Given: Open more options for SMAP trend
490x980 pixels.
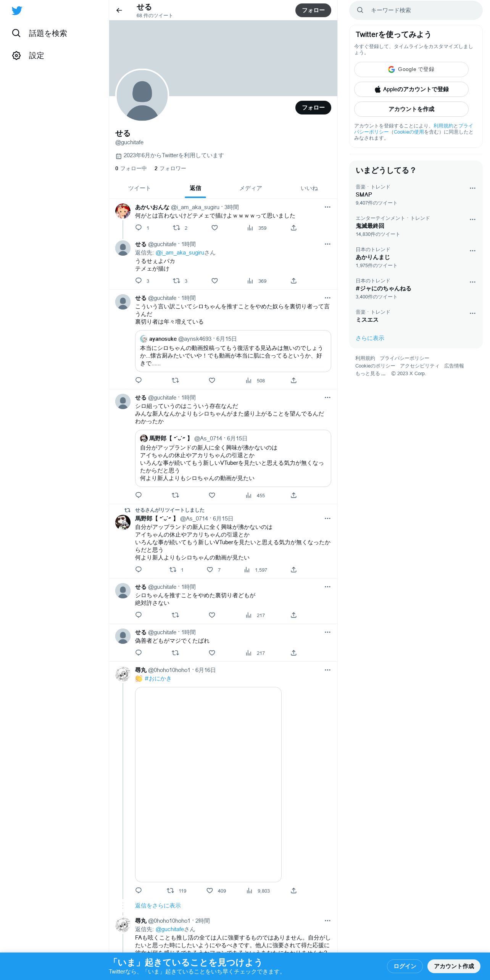Looking at the screenshot, I should click(x=472, y=188).
